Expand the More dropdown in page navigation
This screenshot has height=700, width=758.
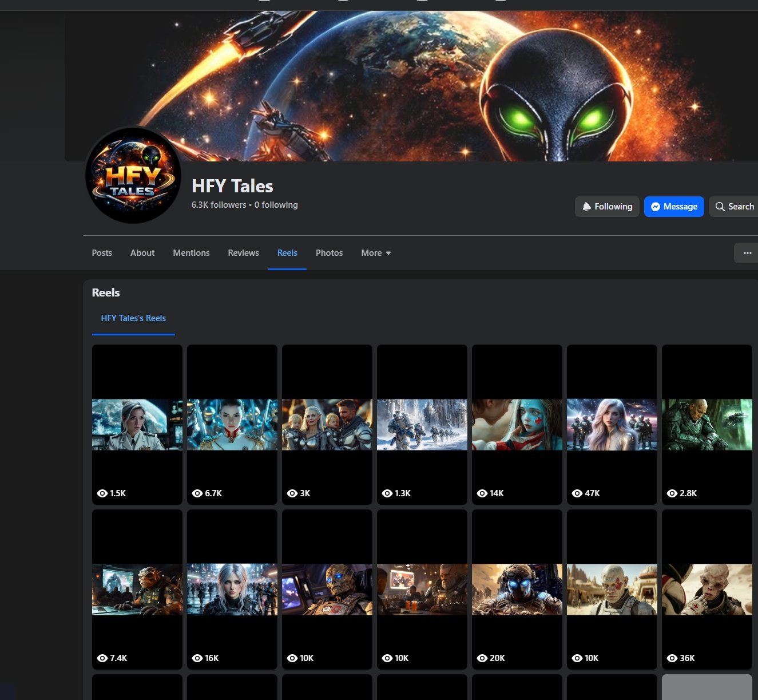(x=375, y=253)
